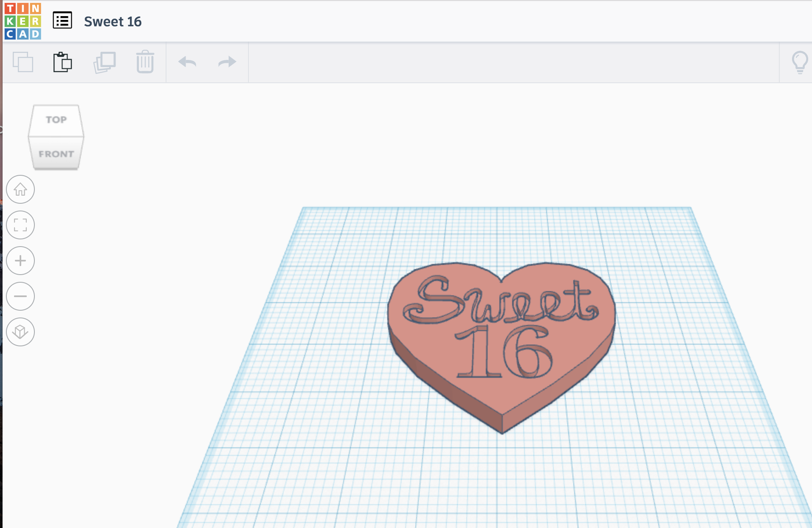Open the Tinkercad logo home link
Viewport: 812px width, 528px height.
(x=23, y=21)
